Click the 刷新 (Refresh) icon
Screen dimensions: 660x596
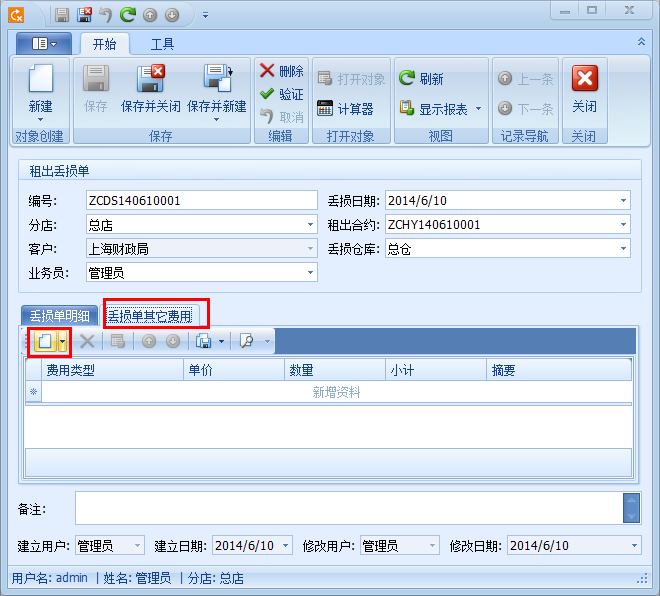pyautogui.click(x=421, y=79)
